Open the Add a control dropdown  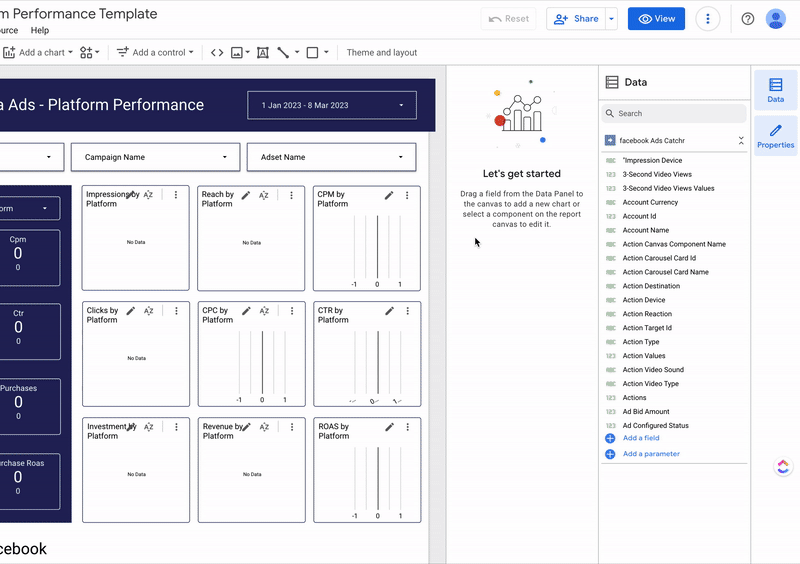[x=155, y=52]
